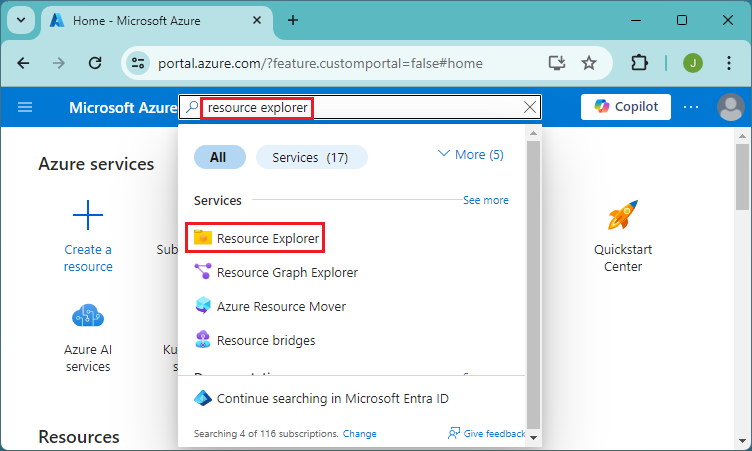Open the tab search dropdown arrow

point(22,20)
